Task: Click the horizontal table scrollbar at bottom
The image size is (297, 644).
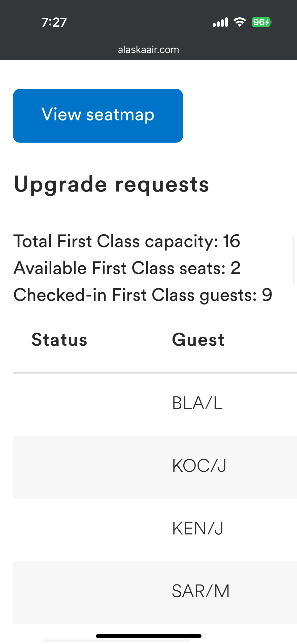Action: coord(116,640)
